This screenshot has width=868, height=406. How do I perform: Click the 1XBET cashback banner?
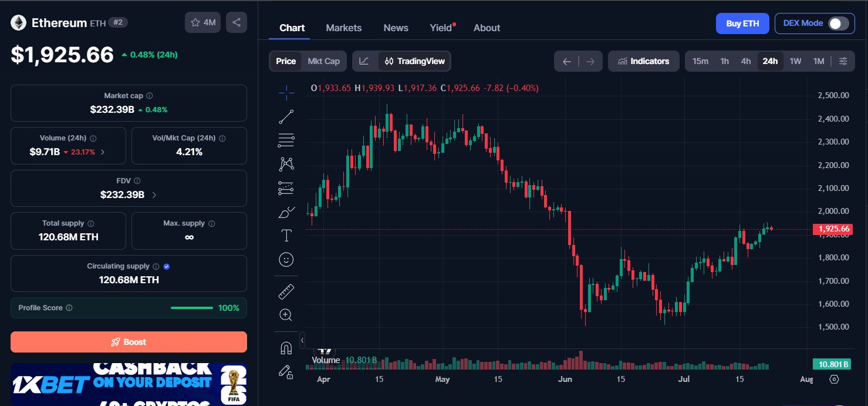[129, 385]
